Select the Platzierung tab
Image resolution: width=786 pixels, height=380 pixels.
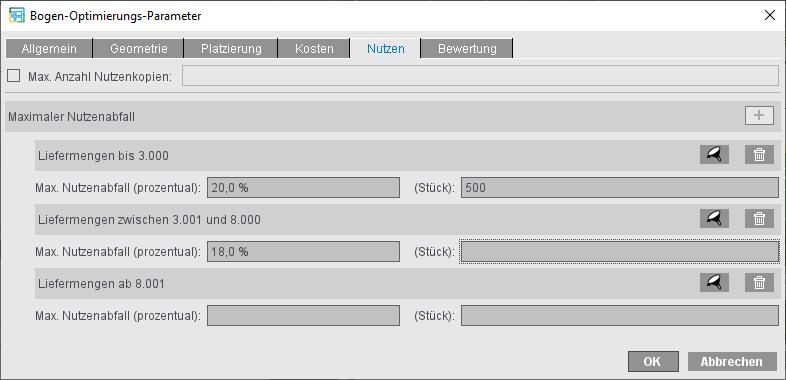pos(231,49)
